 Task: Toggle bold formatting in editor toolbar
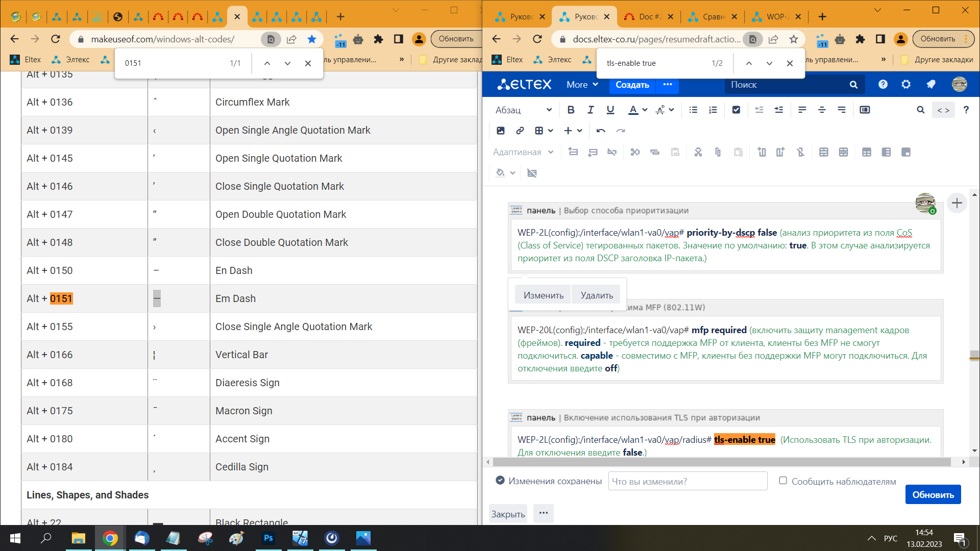(571, 110)
